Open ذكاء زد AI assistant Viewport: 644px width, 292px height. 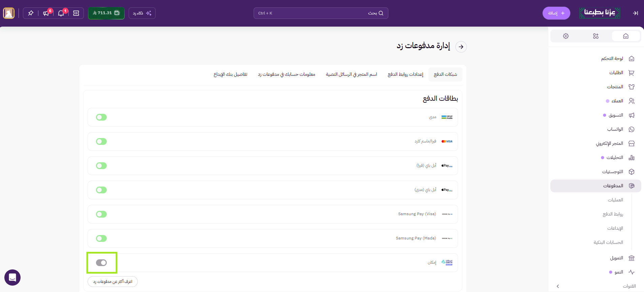(x=142, y=13)
